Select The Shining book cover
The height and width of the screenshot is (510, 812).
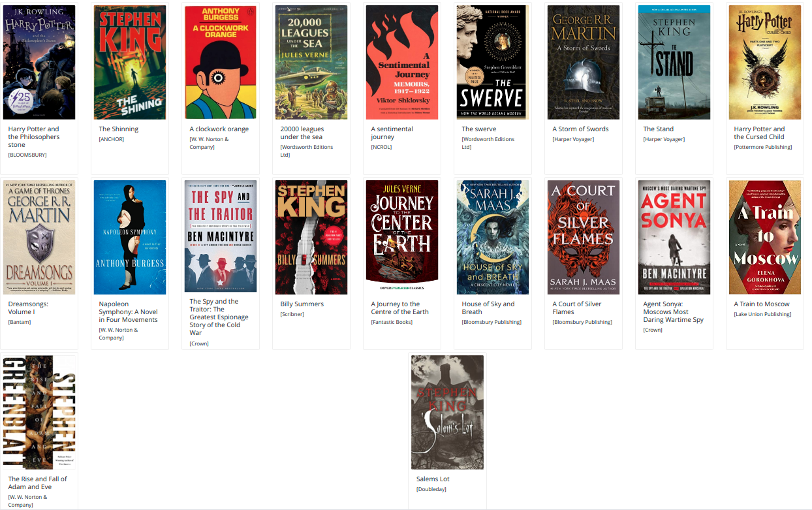[130, 62]
